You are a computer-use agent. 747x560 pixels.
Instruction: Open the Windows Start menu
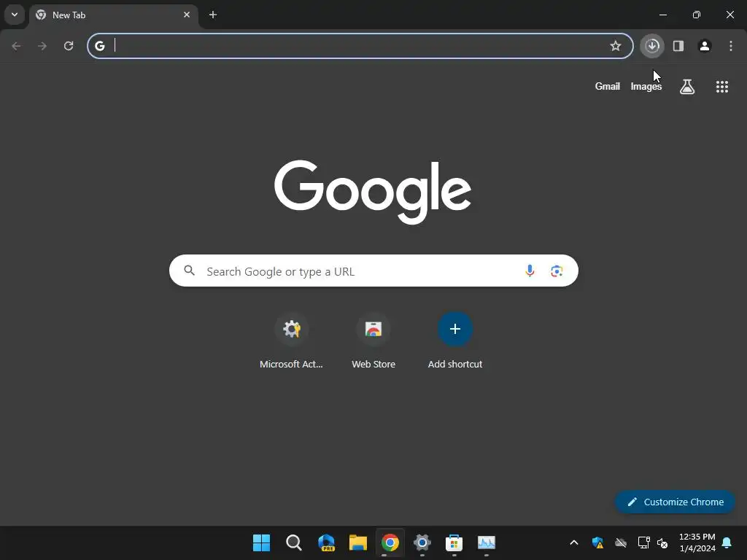(x=262, y=542)
